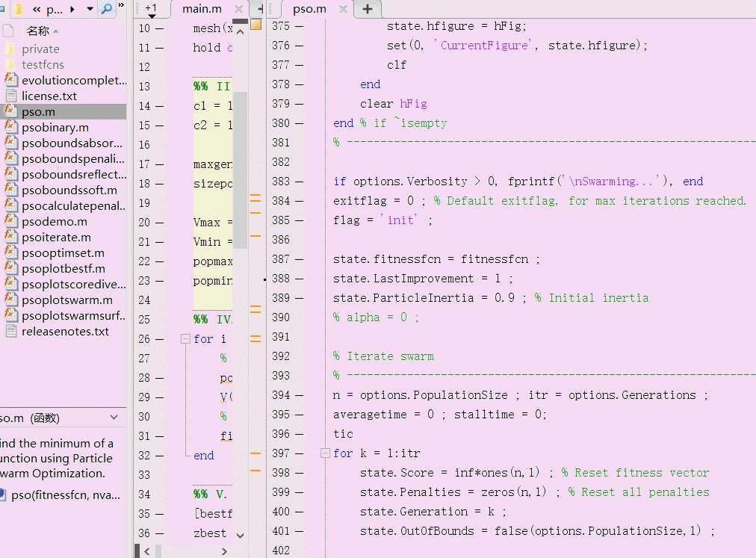Set breakpoint at line 26 in main.m
Image resolution: width=756 pixels, height=558 pixels.
160,339
